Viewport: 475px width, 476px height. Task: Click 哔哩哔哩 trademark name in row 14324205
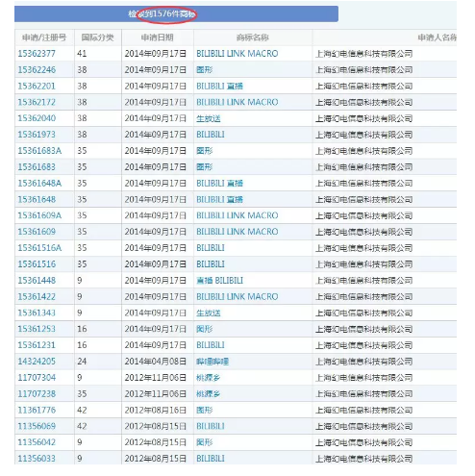tap(212, 362)
